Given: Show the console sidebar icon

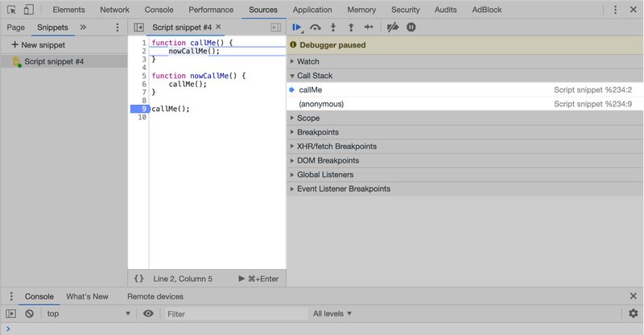Looking at the screenshot, I should click(10, 313).
